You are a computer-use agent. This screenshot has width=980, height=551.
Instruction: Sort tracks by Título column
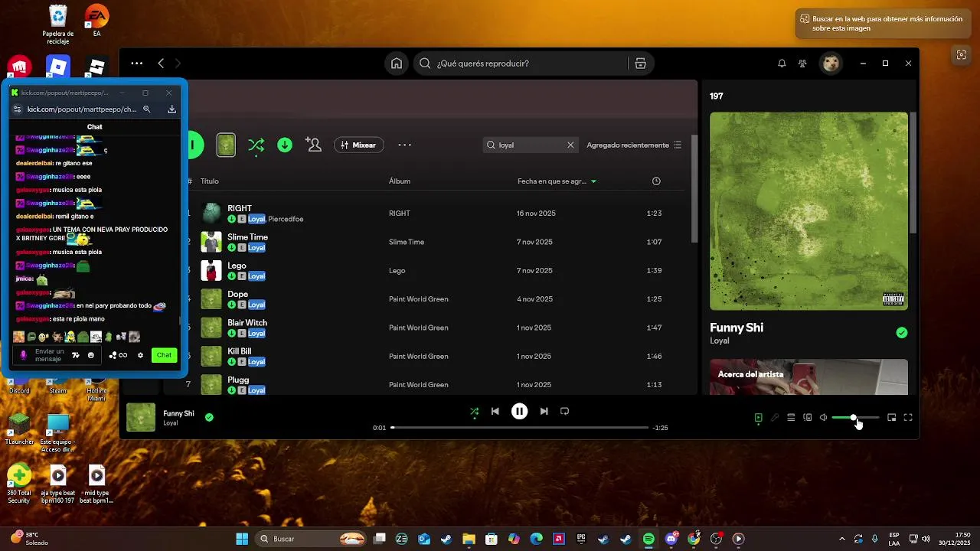[x=210, y=181]
